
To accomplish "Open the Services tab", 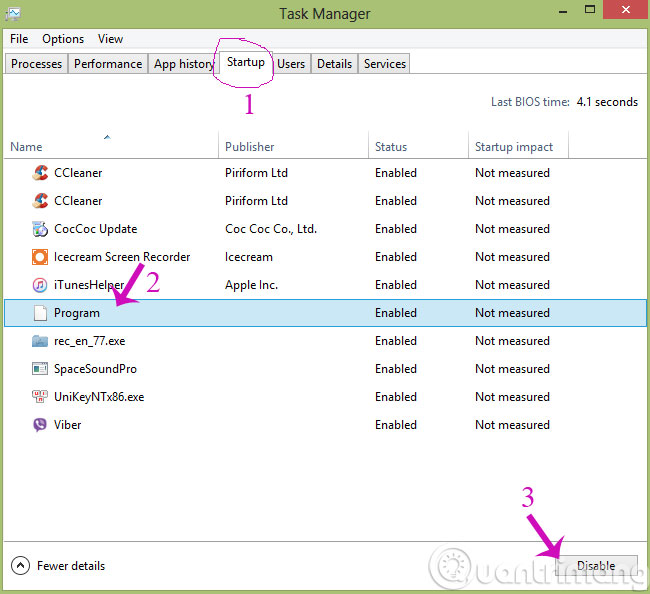I will [385, 64].
